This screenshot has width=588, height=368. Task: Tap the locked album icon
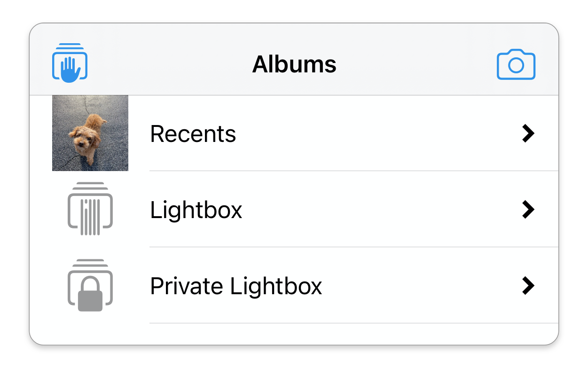[x=90, y=286]
